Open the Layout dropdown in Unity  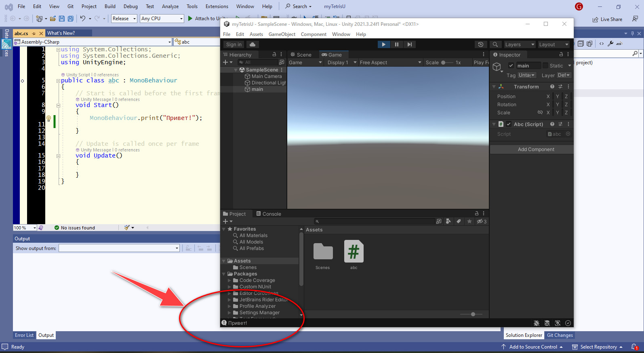point(553,44)
